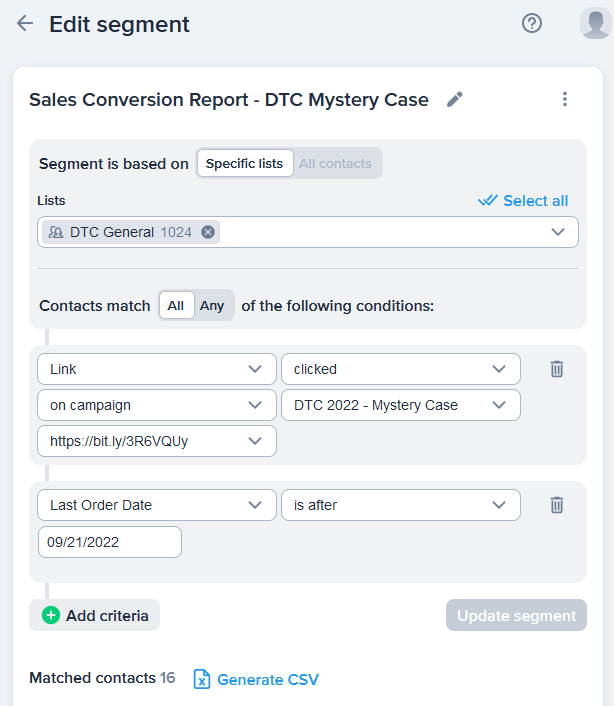Click Select all lists link
This screenshot has width=614, height=706.
(523, 200)
